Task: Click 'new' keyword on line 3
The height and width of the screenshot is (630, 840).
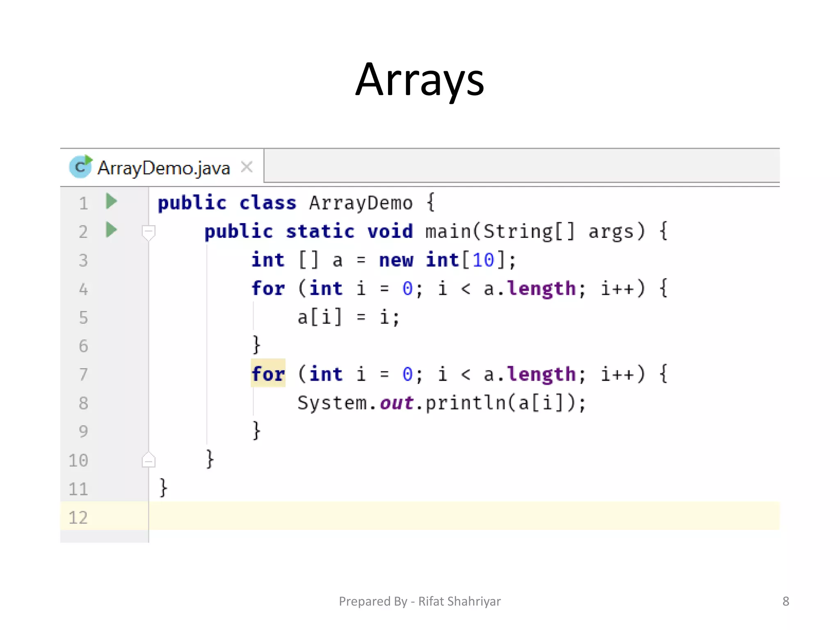Action: point(396,260)
